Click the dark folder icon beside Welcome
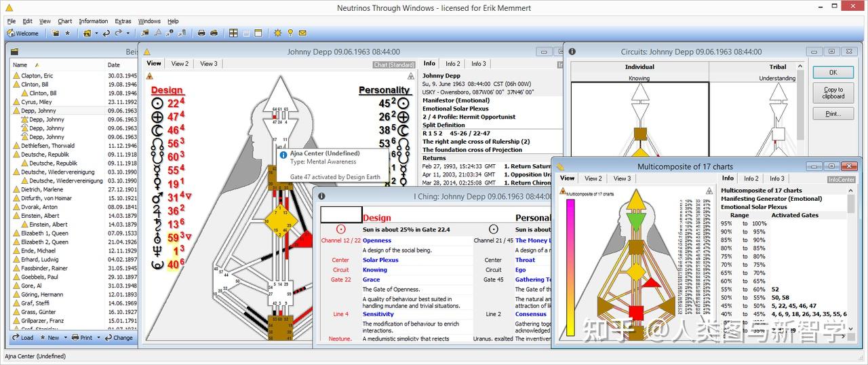This screenshot has width=868, height=365. (x=56, y=33)
